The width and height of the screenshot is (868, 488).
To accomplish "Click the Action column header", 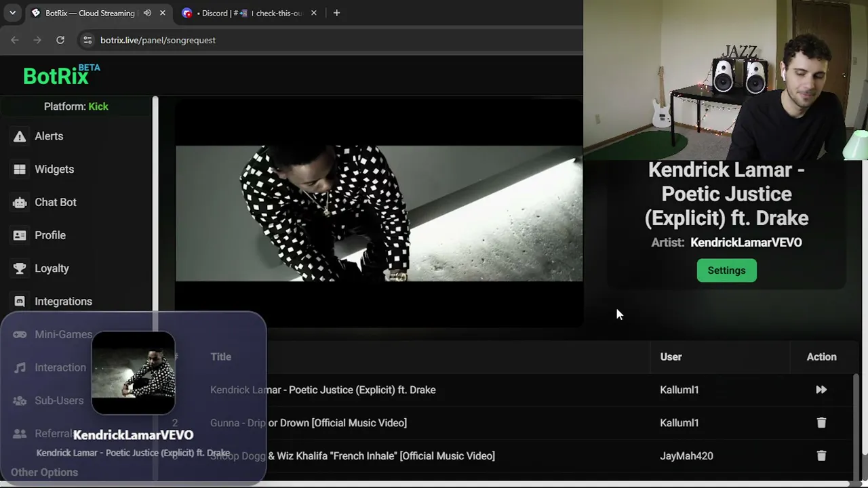I will pos(821,357).
